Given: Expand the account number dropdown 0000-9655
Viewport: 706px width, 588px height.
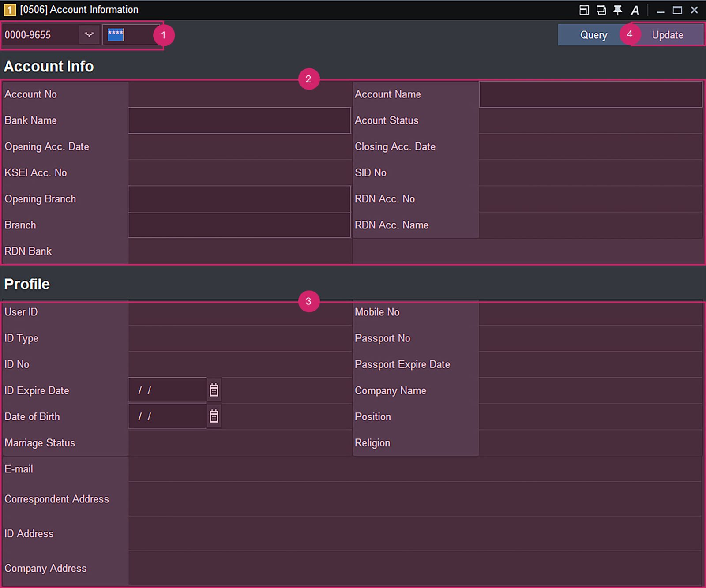Looking at the screenshot, I should click(89, 34).
